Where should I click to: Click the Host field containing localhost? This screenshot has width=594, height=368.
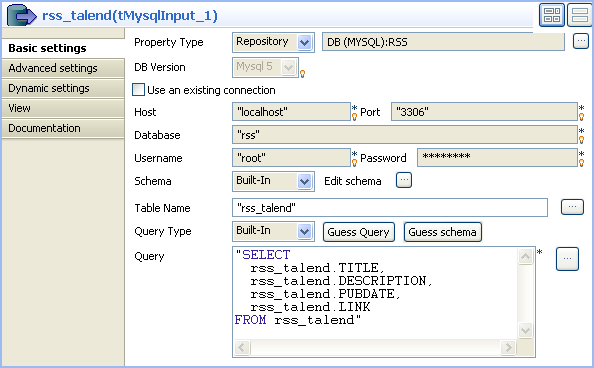(x=291, y=112)
